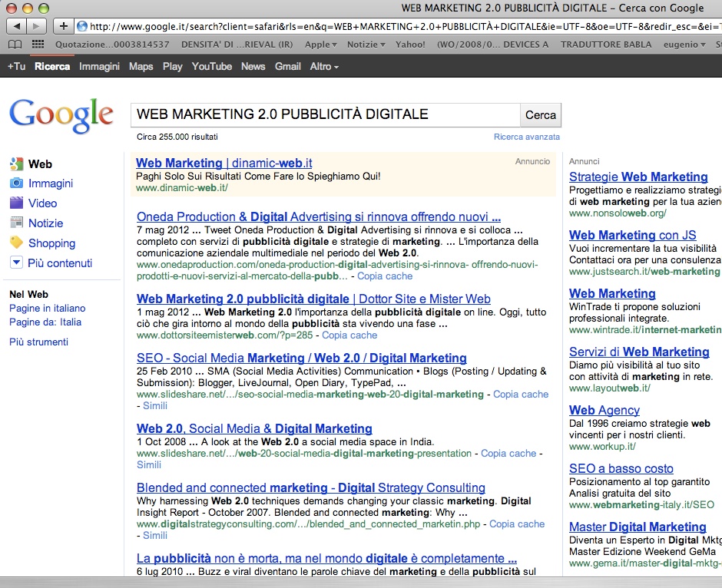Open Copia cache for the Oneda Production result

385,276
